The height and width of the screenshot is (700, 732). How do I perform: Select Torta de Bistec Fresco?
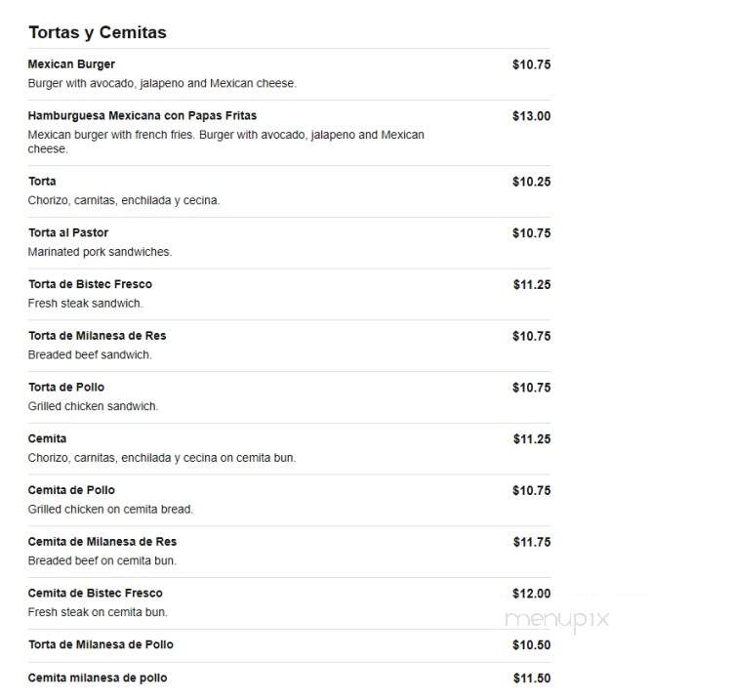(90, 284)
